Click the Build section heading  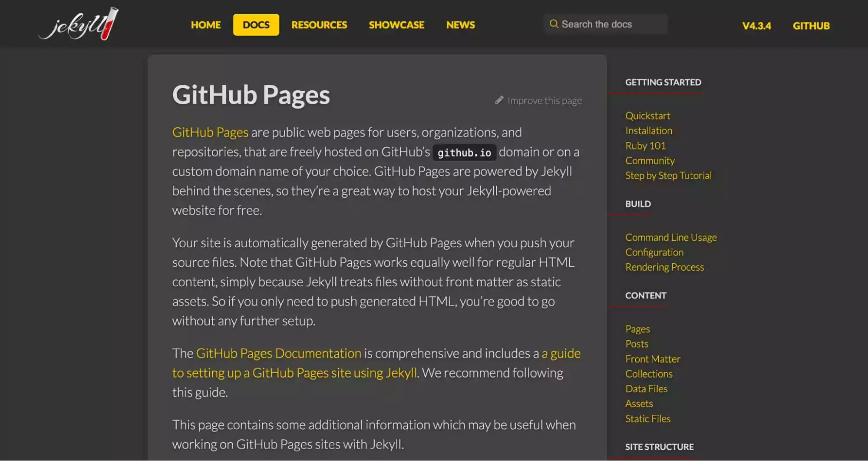[x=638, y=204]
